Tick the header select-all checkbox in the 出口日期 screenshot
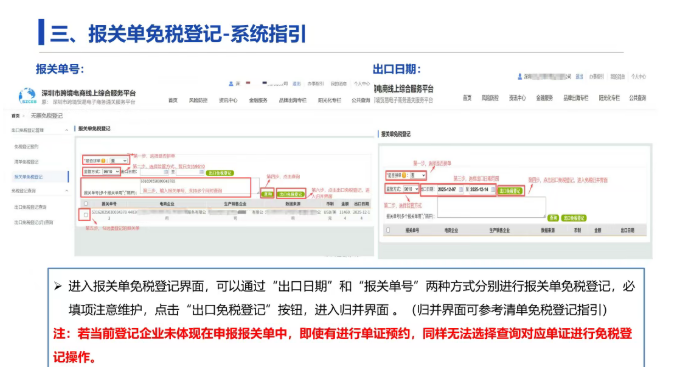The height and width of the screenshot is (384, 690). pyautogui.click(x=388, y=230)
